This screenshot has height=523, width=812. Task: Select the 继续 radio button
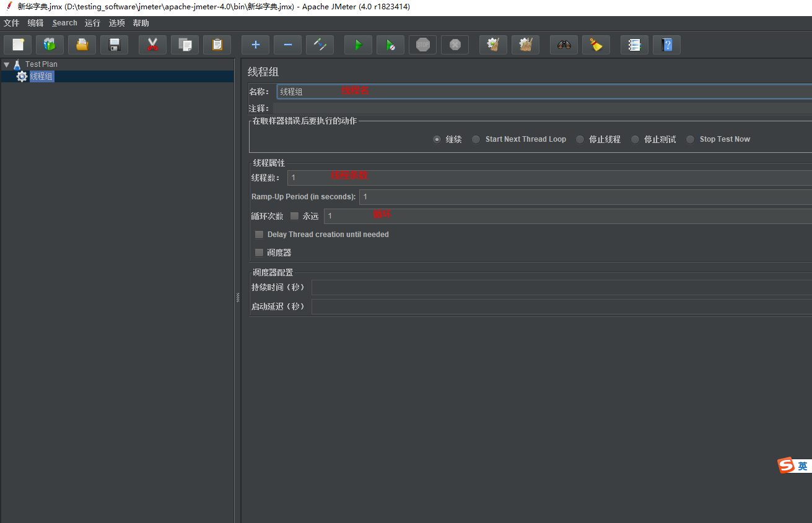click(437, 139)
